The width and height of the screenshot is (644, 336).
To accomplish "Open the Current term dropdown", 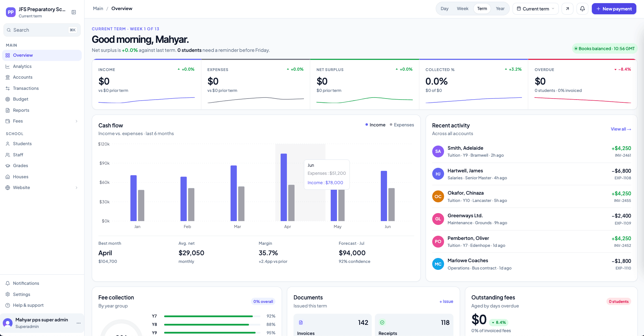I will [536, 9].
